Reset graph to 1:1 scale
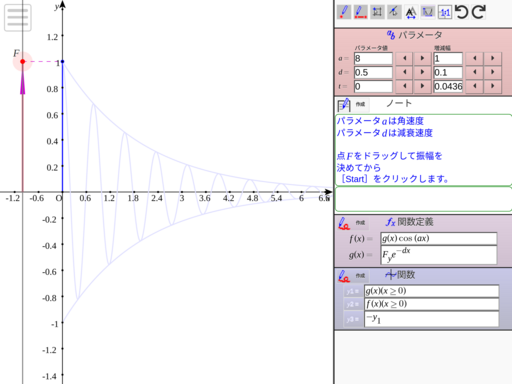Screen dimensions: 512x384 [x=445, y=12]
